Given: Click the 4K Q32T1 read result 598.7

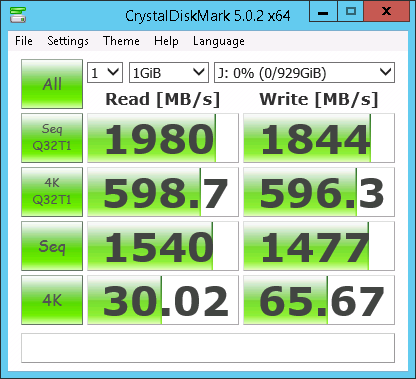Looking at the screenshot, I should 163,192.
